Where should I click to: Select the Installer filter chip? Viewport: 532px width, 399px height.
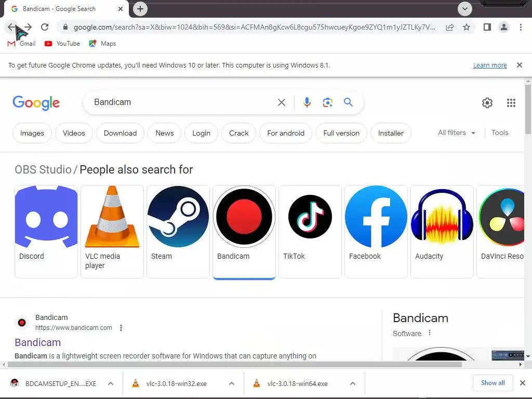tap(391, 134)
